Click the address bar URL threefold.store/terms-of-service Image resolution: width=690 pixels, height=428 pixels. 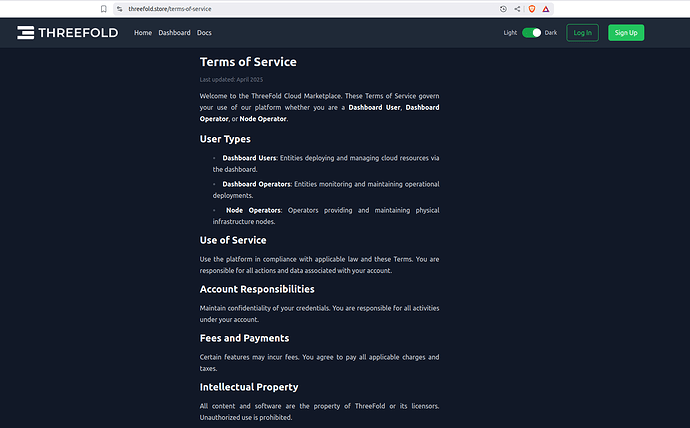coord(170,9)
